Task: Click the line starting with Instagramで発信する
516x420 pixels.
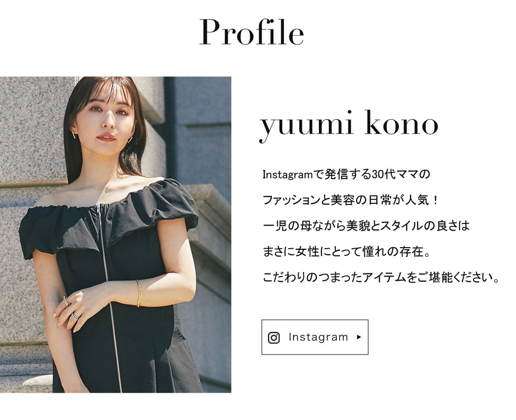Action: coord(346,174)
